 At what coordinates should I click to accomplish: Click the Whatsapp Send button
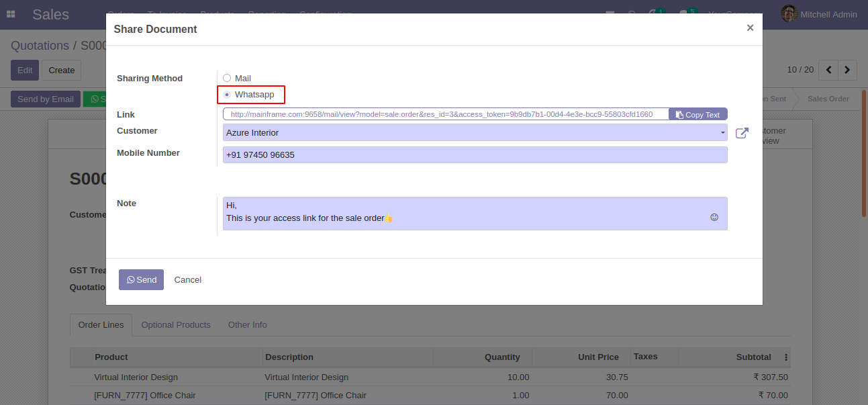pyautogui.click(x=141, y=280)
